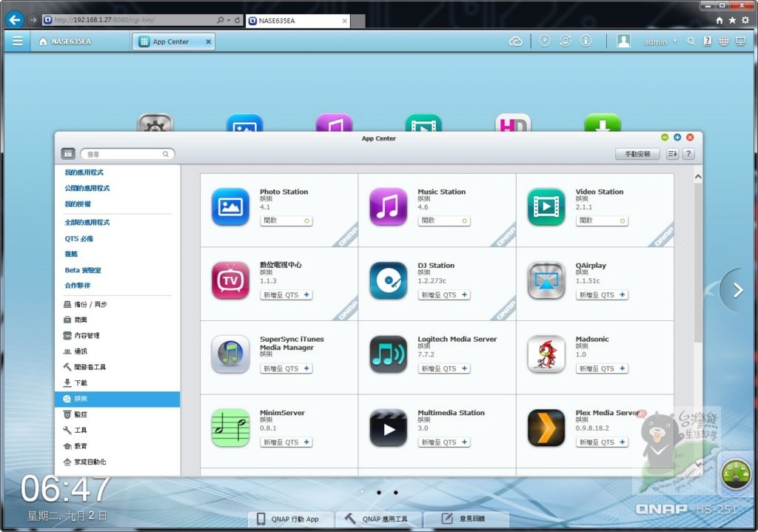Open QNAP 行動 App link
The image size is (758, 532).
pos(289,519)
